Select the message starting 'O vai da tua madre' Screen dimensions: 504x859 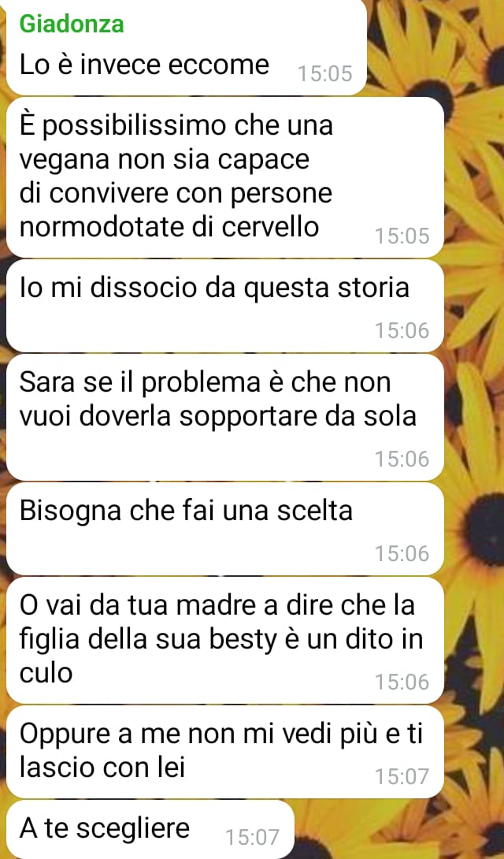225,641
